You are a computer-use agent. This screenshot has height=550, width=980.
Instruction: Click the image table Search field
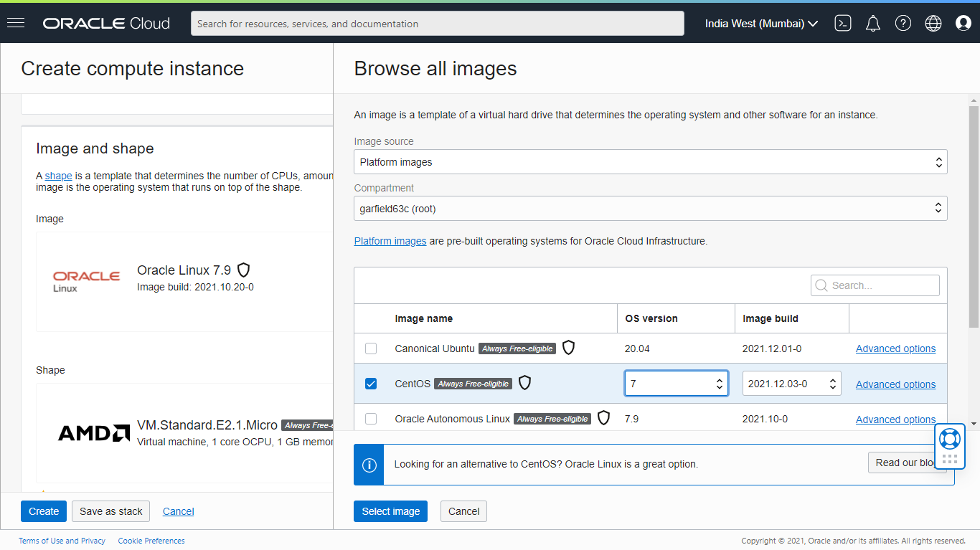tap(875, 285)
